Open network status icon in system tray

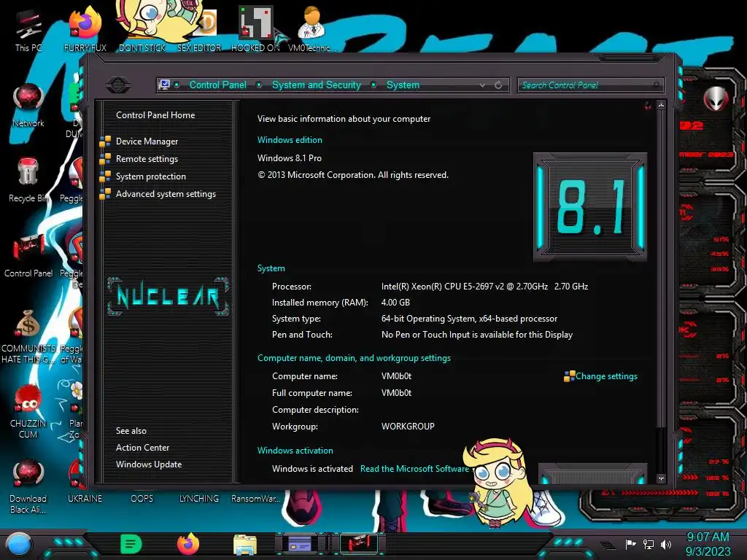point(649,544)
